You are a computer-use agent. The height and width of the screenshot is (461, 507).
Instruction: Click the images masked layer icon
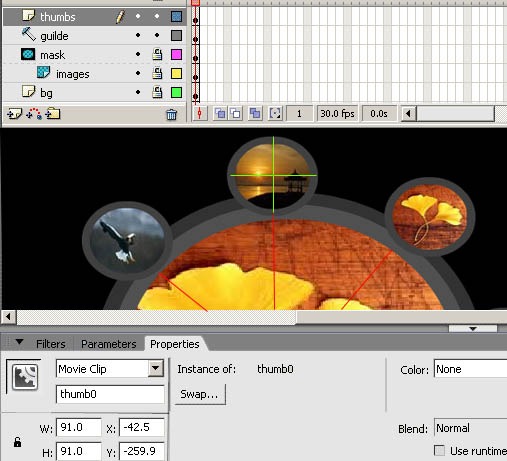point(43,72)
